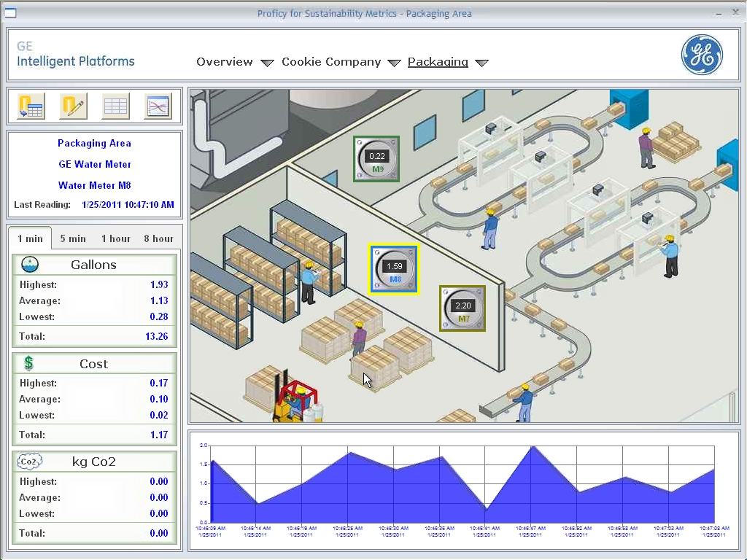Switch to the 1 min tab
The width and height of the screenshot is (747, 560).
(x=30, y=238)
